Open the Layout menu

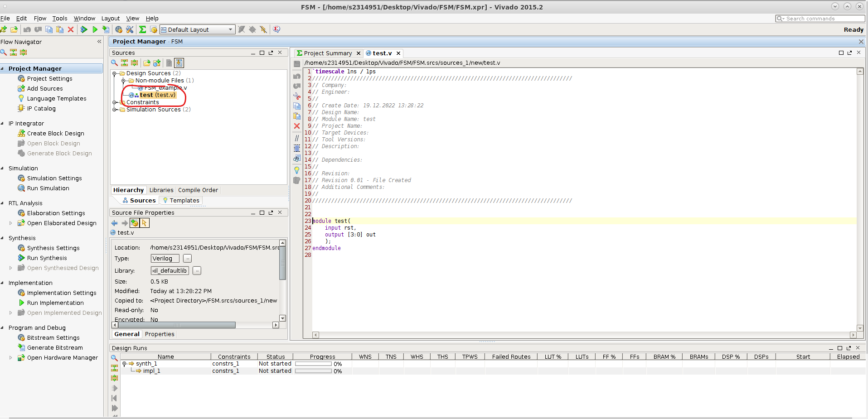coord(111,19)
